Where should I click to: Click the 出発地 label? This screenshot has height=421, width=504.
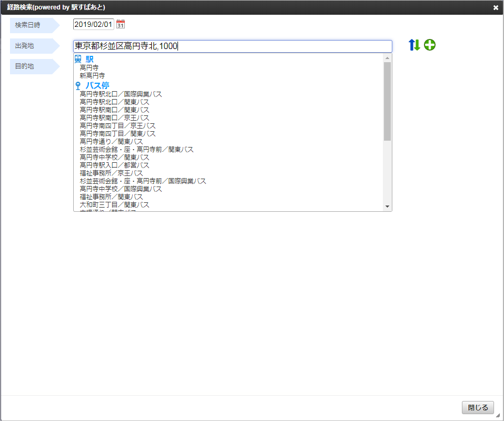tap(24, 46)
